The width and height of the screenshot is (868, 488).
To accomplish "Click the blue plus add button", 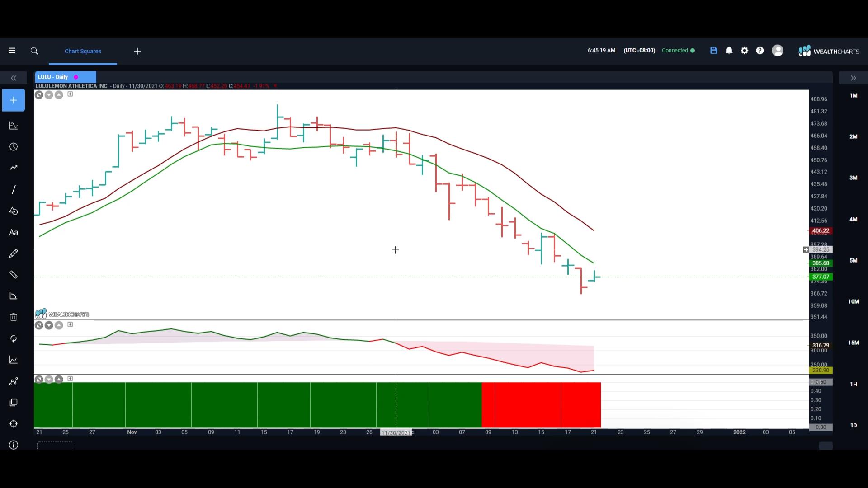I will point(14,100).
